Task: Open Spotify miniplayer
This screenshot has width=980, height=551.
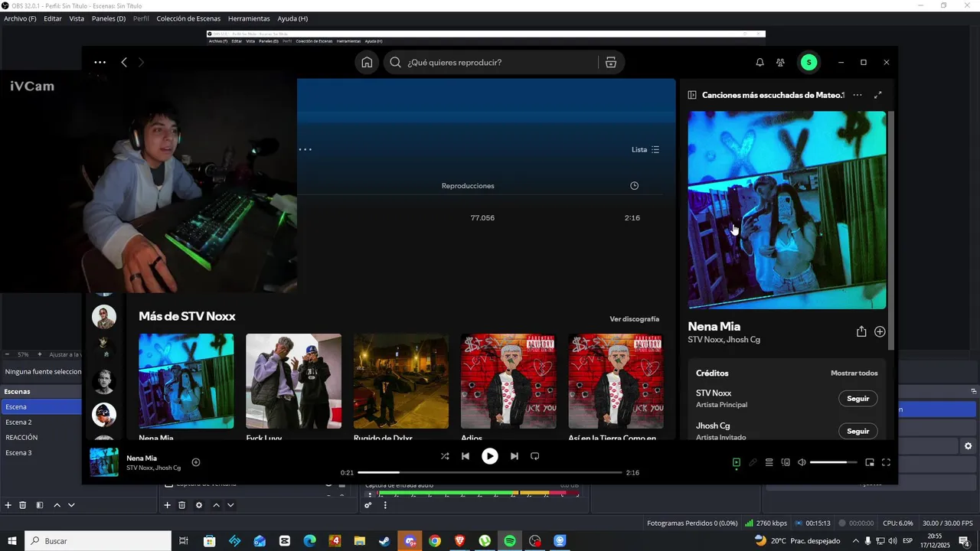Action: click(x=870, y=462)
